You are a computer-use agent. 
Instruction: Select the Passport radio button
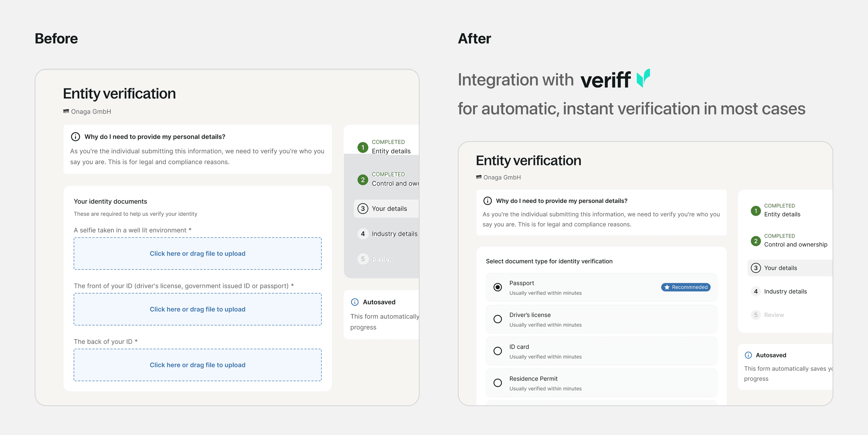tap(497, 287)
